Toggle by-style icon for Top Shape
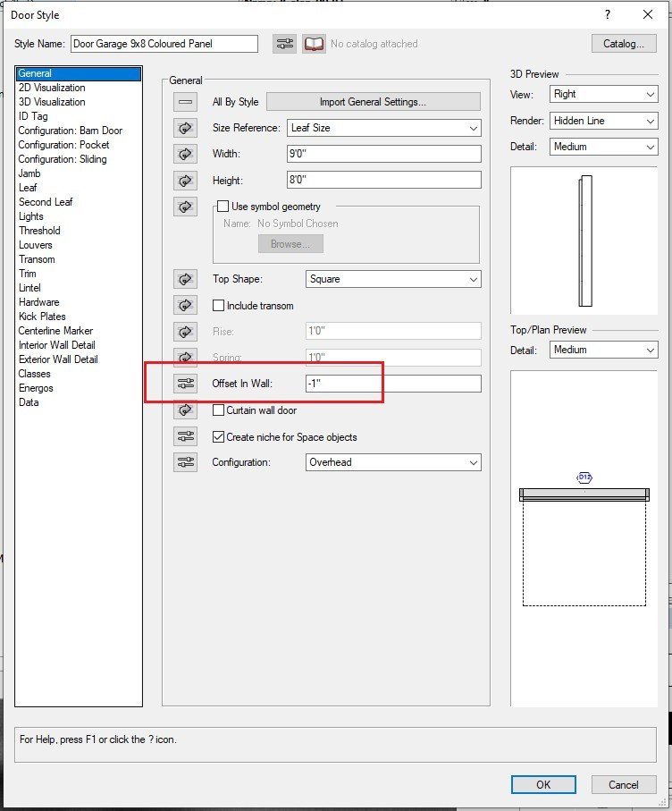 pyautogui.click(x=185, y=279)
